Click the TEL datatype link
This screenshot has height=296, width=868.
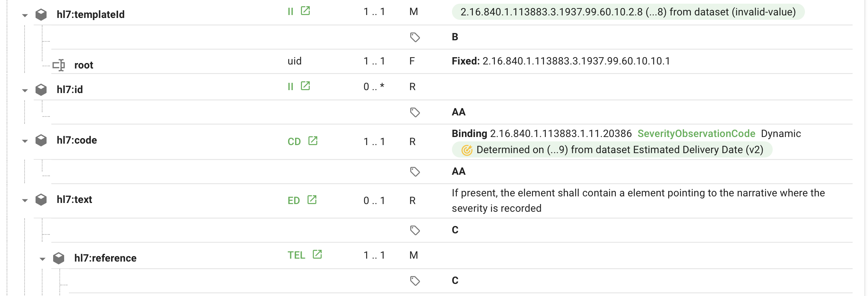coord(296,255)
